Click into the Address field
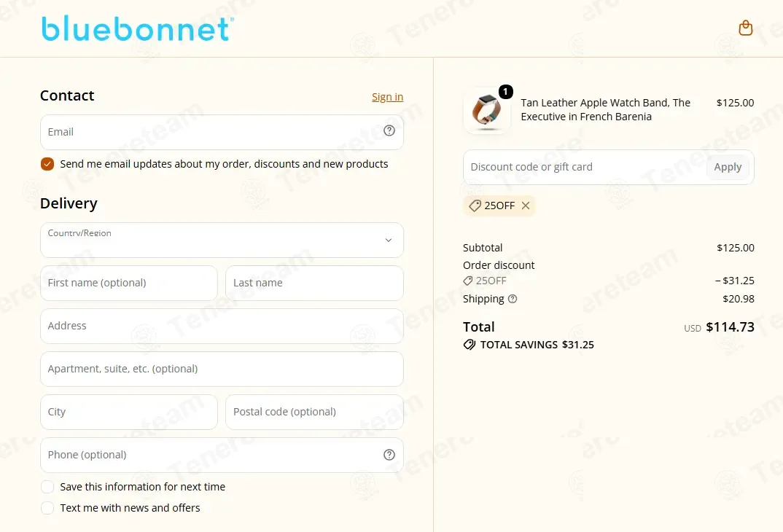 (x=222, y=326)
